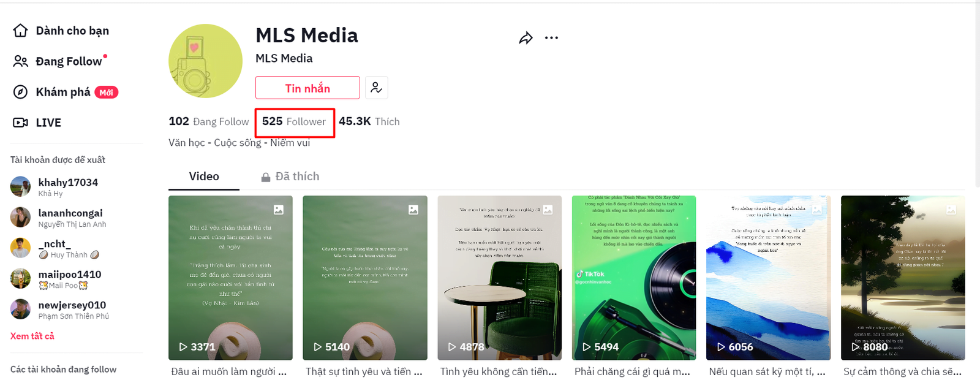
Task: Open Khám phá compass icon
Action: (x=20, y=92)
